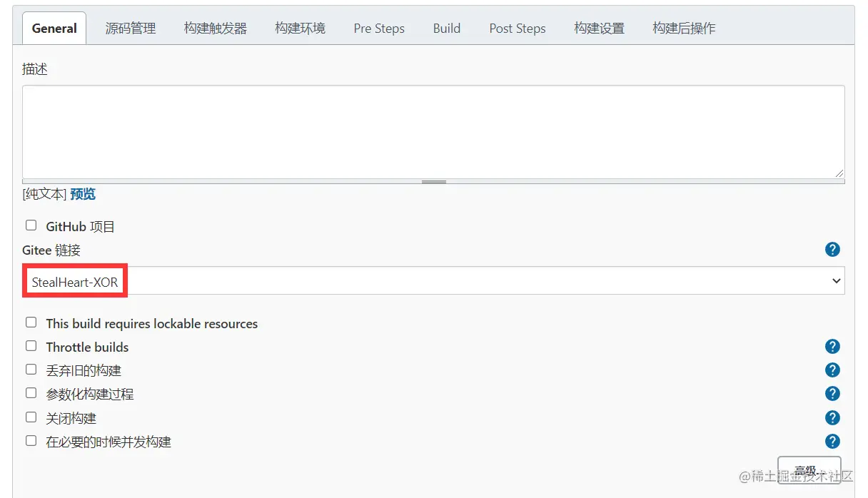Toggle the 关闭构建 checkbox
Screen dimensions: 868x498
point(31,417)
